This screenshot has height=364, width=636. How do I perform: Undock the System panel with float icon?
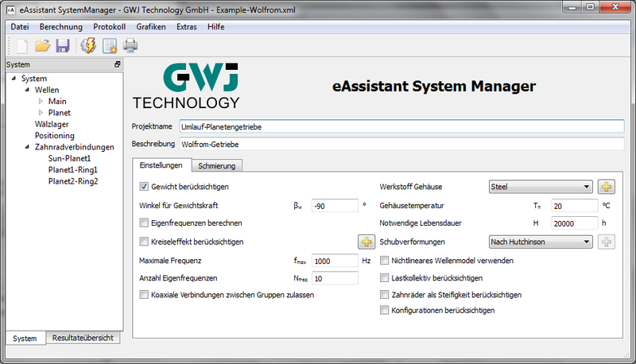pyautogui.click(x=118, y=64)
